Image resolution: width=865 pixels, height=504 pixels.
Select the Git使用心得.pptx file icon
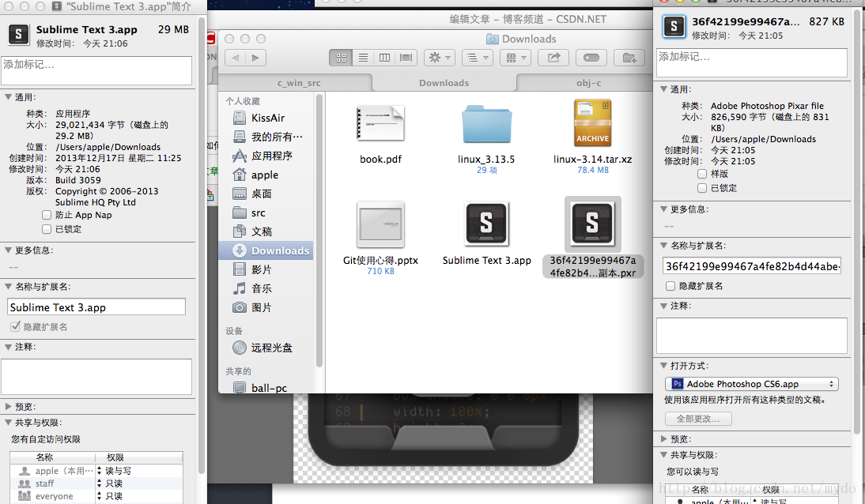pyautogui.click(x=380, y=224)
